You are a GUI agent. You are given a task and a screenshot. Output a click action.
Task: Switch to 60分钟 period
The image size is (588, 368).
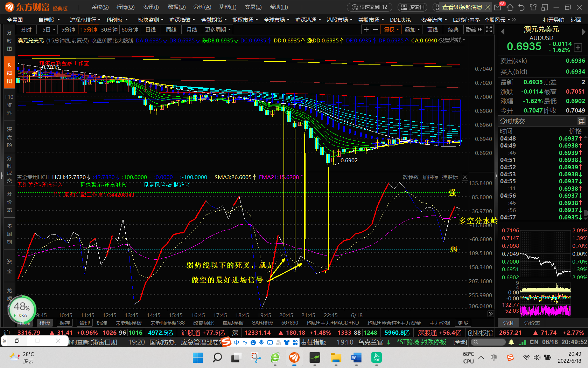[130, 30]
